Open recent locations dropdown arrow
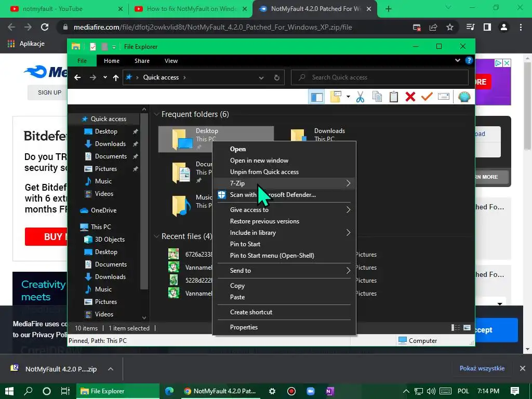 (105, 77)
